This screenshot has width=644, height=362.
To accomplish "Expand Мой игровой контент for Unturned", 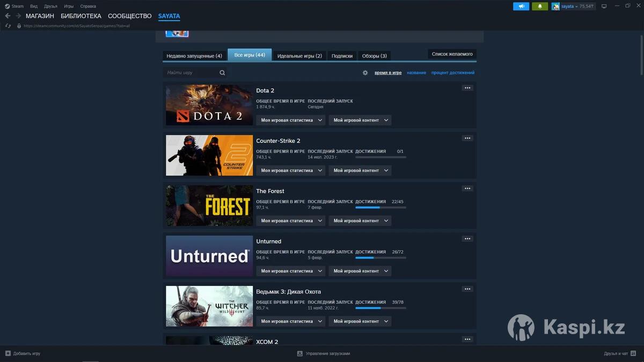I will [x=360, y=271].
